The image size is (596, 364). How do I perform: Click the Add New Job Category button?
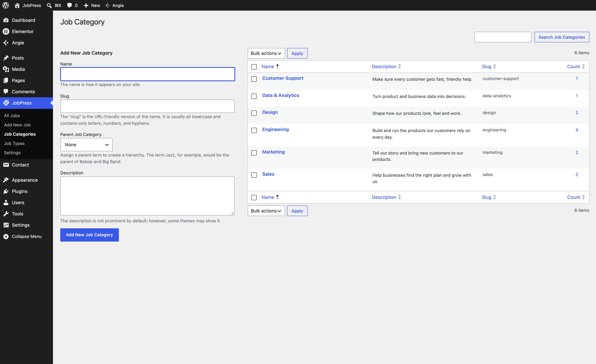(90, 235)
